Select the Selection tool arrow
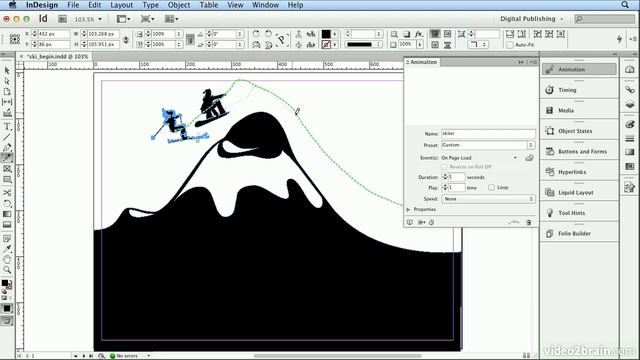This screenshot has height=360, width=640. click(x=7, y=71)
